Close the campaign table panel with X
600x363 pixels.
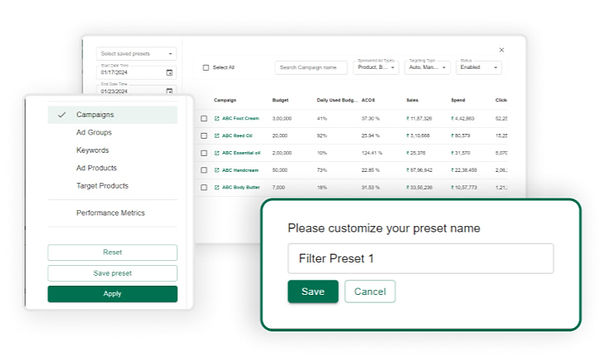click(501, 50)
